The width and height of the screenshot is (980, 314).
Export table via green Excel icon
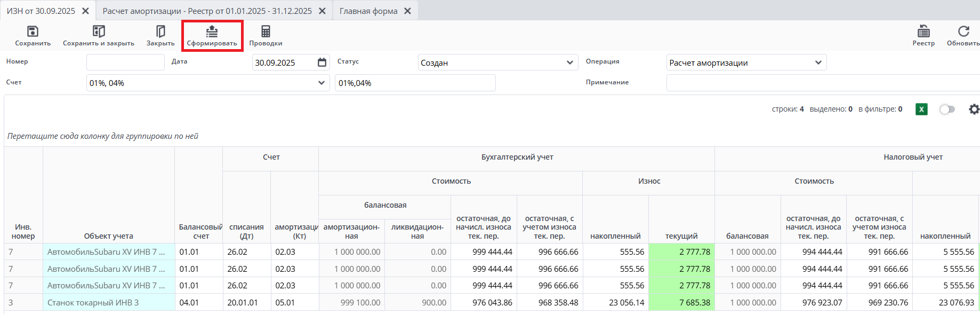pyautogui.click(x=921, y=109)
